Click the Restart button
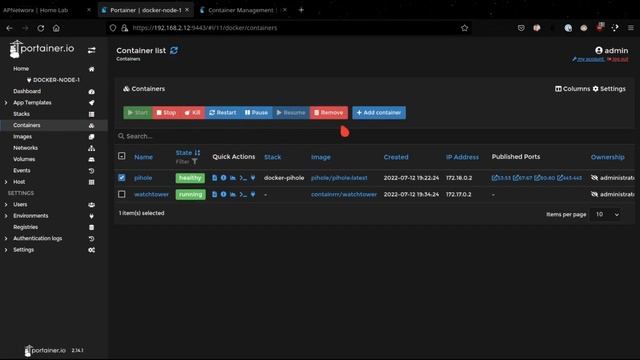Screen dimensions: 640x360 click(x=223, y=113)
